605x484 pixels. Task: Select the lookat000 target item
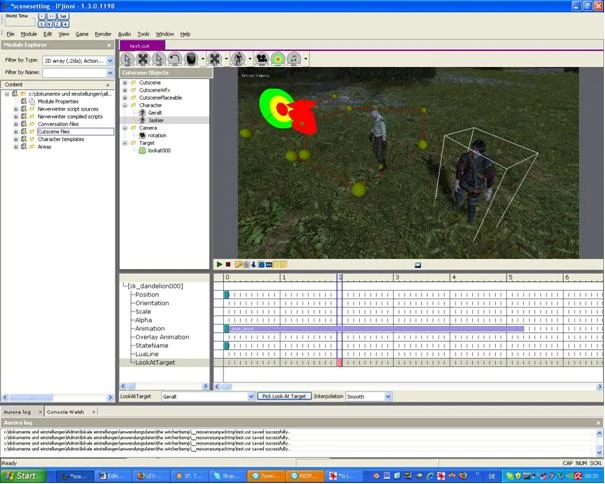[159, 151]
